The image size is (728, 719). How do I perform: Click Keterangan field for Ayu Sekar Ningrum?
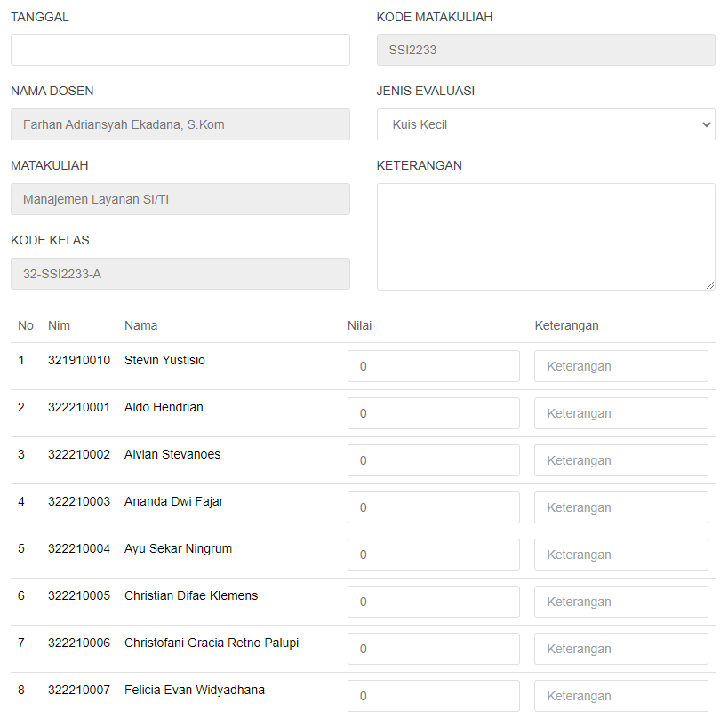coord(620,555)
